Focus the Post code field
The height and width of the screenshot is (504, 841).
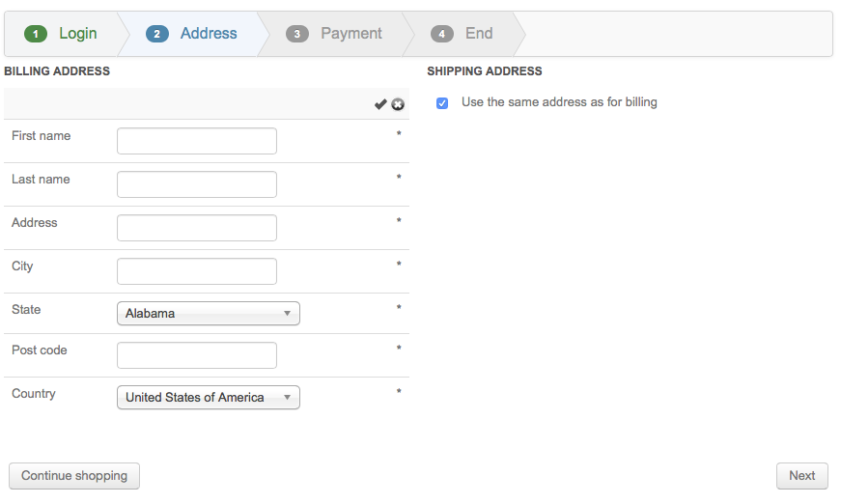pyautogui.click(x=196, y=355)
